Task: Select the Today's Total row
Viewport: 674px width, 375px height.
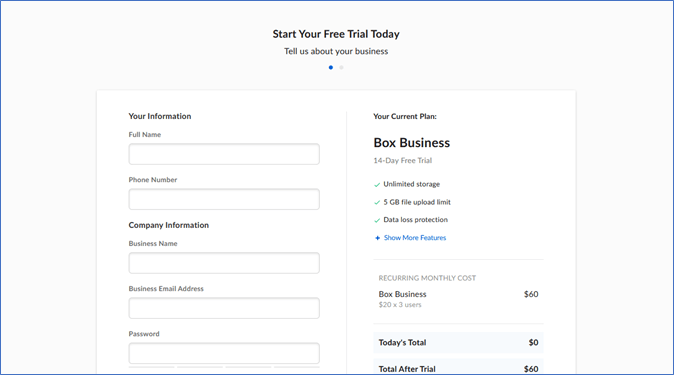Action: (x=458, y=342)
